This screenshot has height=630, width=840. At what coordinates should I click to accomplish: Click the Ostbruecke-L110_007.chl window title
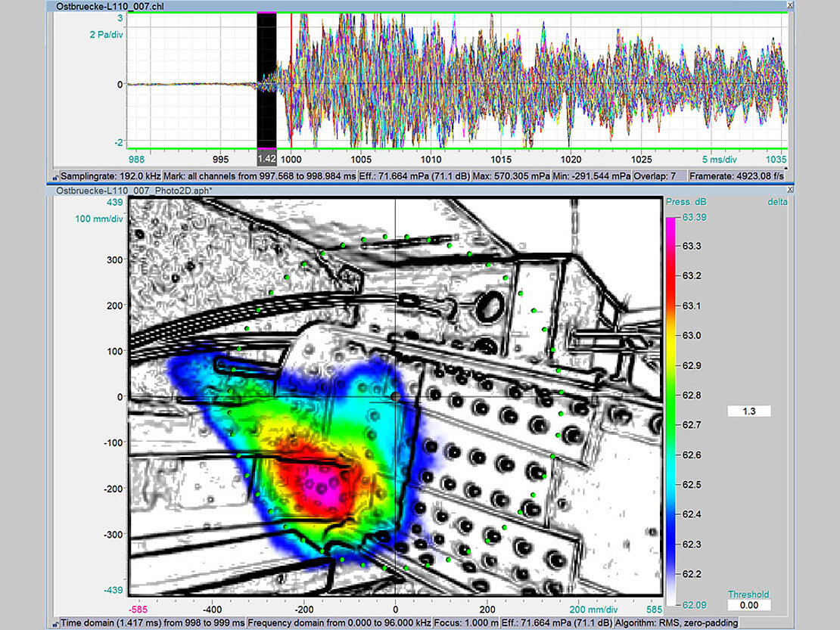[x=110, y=6]
